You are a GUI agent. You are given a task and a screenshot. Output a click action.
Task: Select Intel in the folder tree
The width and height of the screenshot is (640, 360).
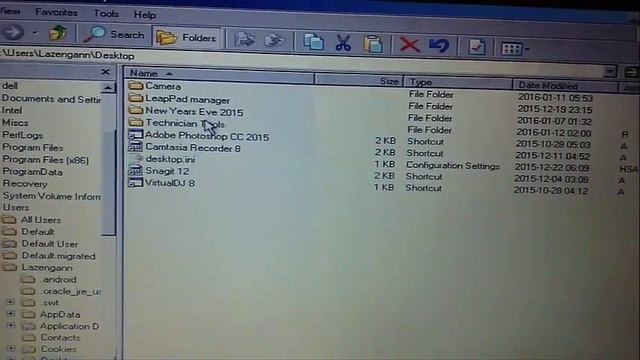[x=12, y=110]
